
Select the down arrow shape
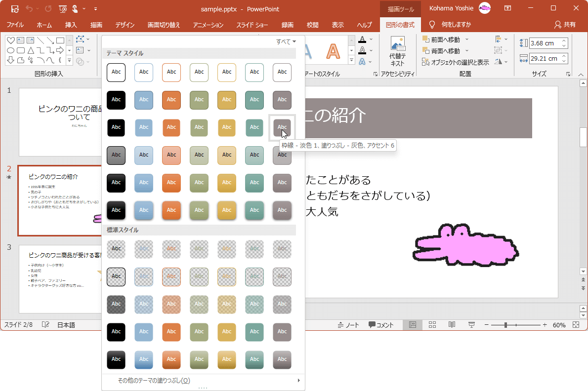pyautogui.click(x=10, y=60)
